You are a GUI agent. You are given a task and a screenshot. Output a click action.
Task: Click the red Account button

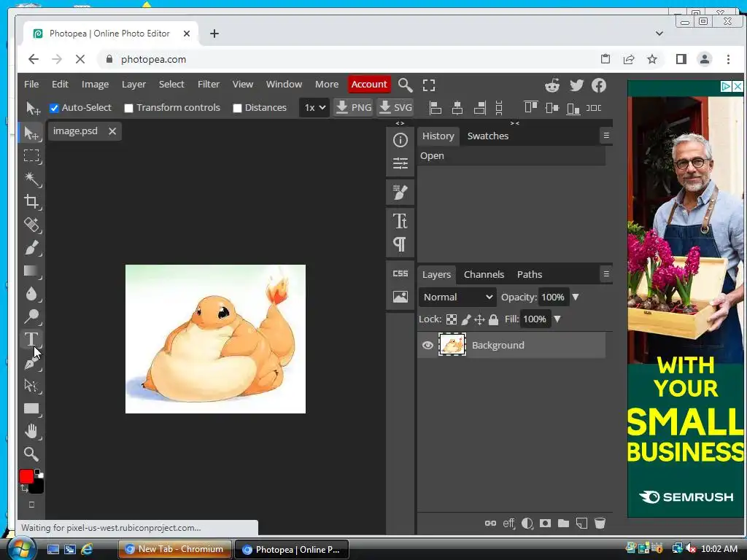369,85
